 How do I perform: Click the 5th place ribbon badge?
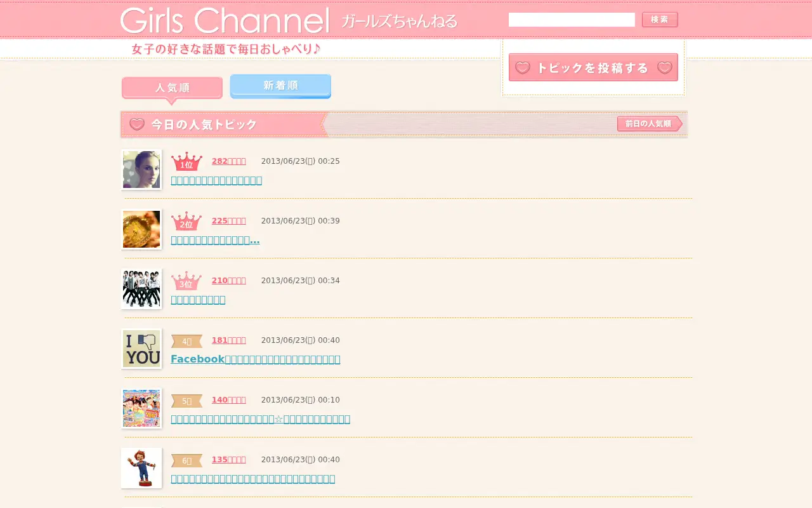point(187,401)
